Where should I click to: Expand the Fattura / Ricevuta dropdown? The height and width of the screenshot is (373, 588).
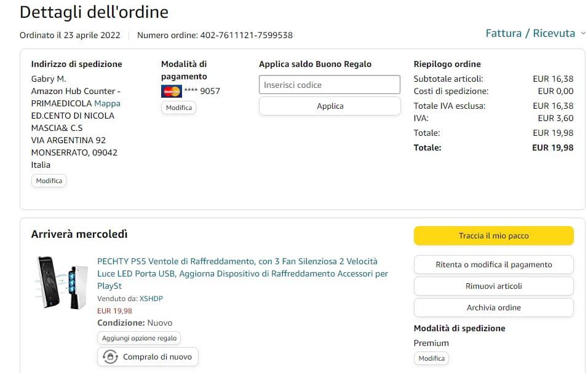(x=530, y=33)
